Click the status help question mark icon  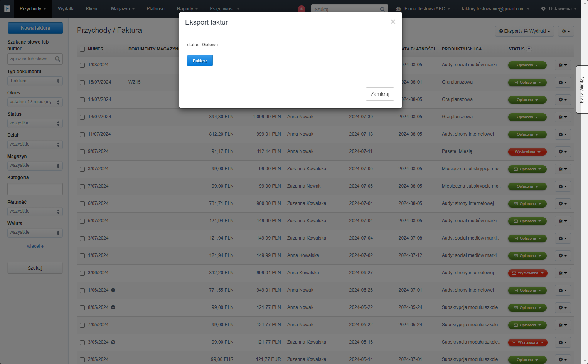[529, 49]
